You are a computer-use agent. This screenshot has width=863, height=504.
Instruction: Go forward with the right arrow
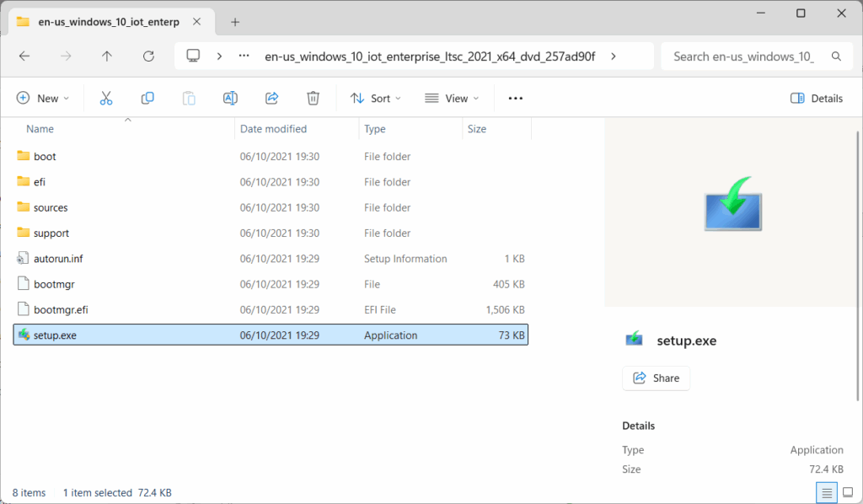point(66,56)
